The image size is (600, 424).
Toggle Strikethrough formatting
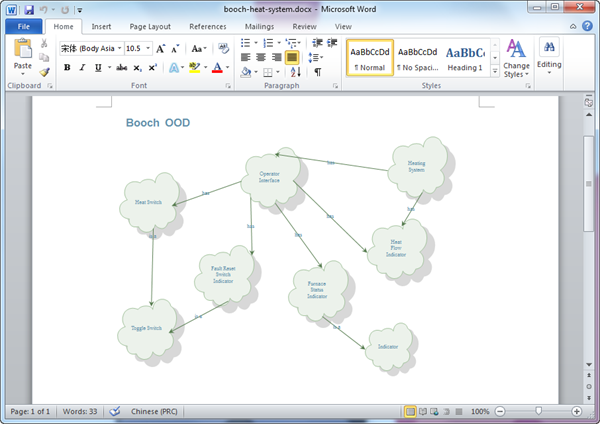[122, 68]
